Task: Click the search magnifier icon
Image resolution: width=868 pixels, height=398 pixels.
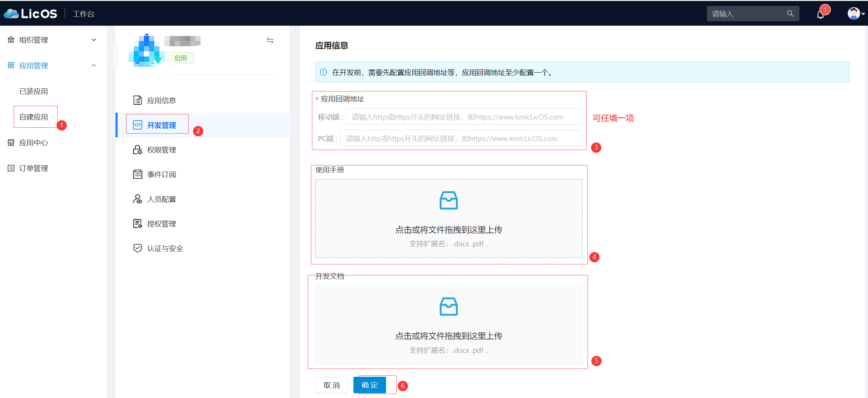Action: (790, 14)
